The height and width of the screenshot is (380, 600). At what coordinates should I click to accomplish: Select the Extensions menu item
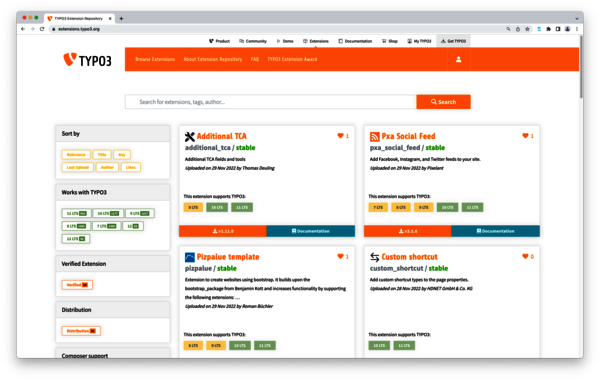316,41
